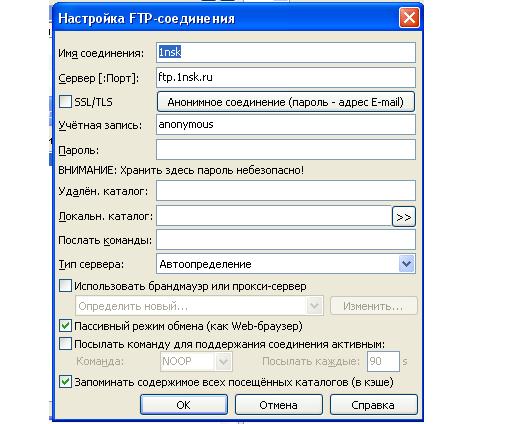
Task: Confirm the settings with OK button
Action: (184, 405)
